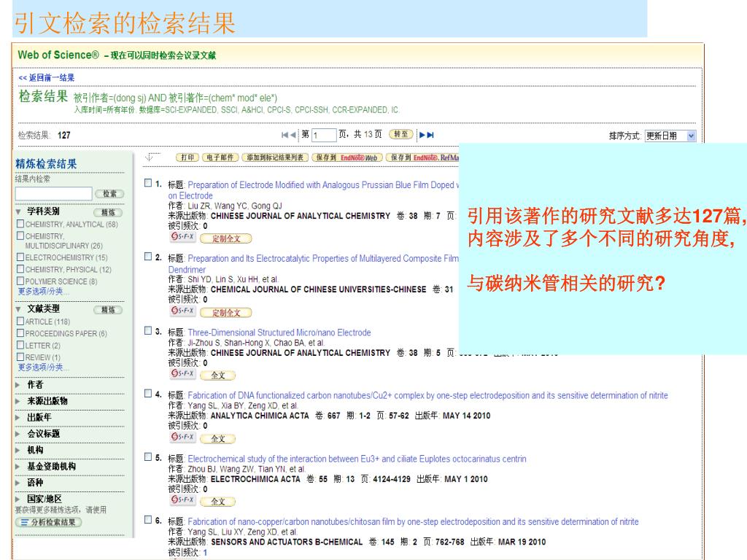
Task: Go to the next results page arrow
Action: pyautogui.click(x=422, y=135)
